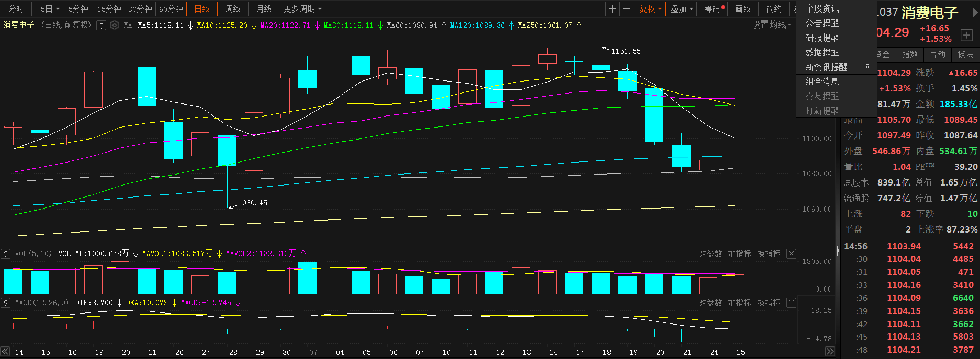Viewport: 980px width, 359px height.
Task: Open the 设置均线 dropdown
Action: coord(771,25)
